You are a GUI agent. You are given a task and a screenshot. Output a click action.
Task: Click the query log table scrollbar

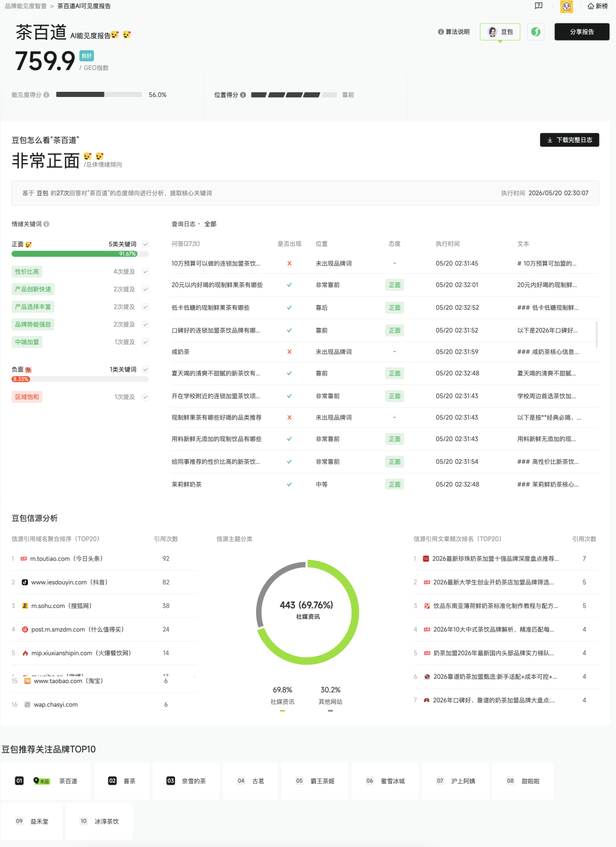click(x=597, y=334)
